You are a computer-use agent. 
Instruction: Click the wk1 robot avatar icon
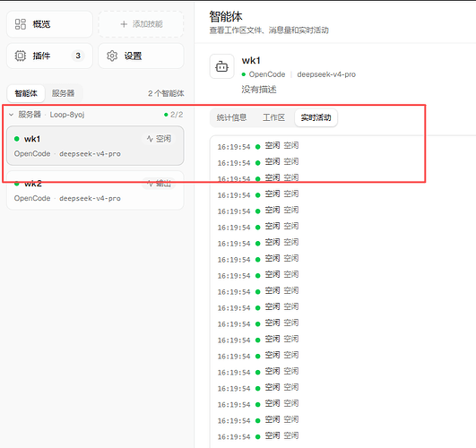coord(222,66)
